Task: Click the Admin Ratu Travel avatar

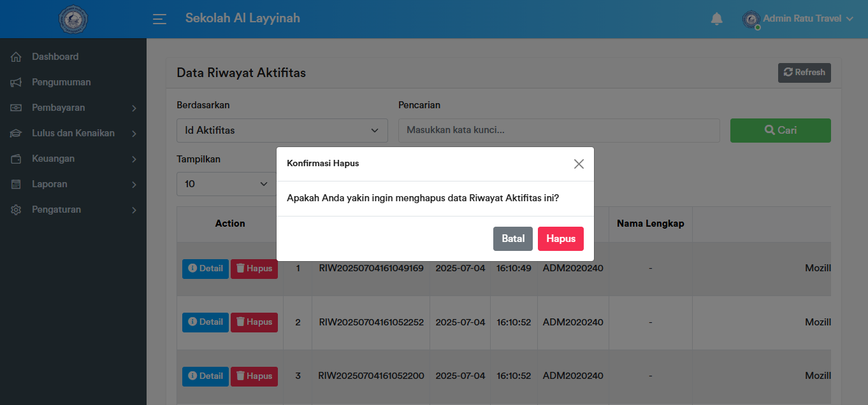Action: pyautogui.click(x=751, y=19)
